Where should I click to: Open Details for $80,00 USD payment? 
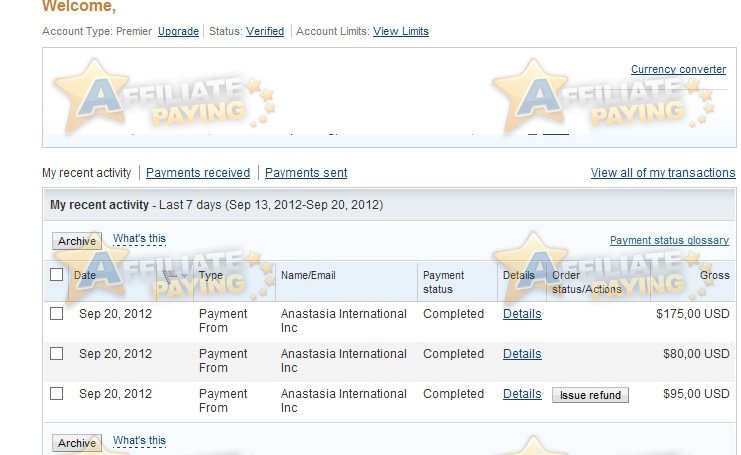tap(522, 354)
